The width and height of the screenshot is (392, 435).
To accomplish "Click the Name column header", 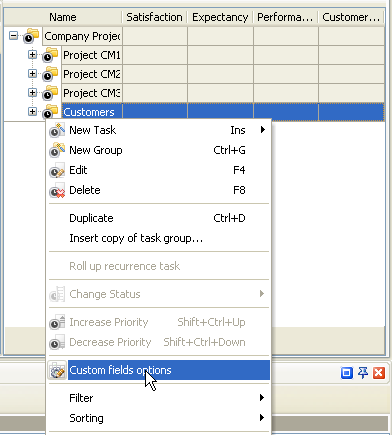I will pos(63,17).
